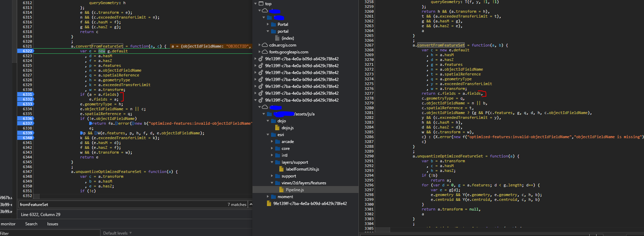Expand the core folder
Image resolution: width=644 pixels, height=236 pixels.
tap(272, 148)
